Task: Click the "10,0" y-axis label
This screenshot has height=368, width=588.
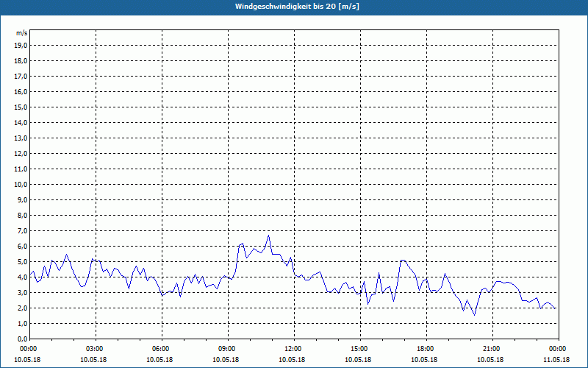Action: click(21, 185)
